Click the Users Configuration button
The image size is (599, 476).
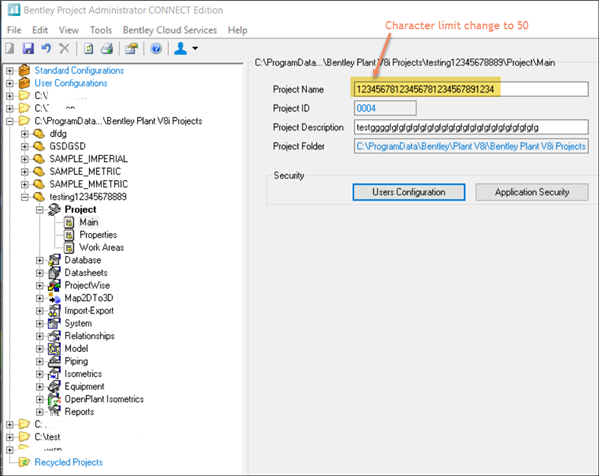click(409, 192)
